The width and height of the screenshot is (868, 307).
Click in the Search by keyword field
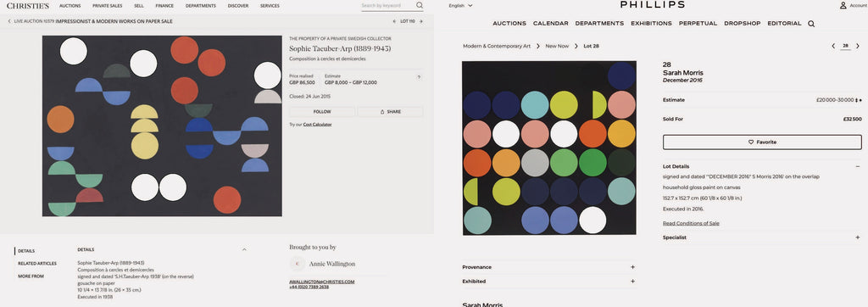[387, 6]
